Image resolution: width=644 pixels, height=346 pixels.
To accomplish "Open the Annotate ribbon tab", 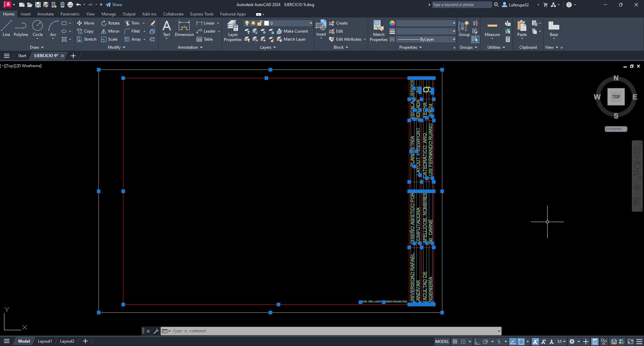I will [45, 14].
